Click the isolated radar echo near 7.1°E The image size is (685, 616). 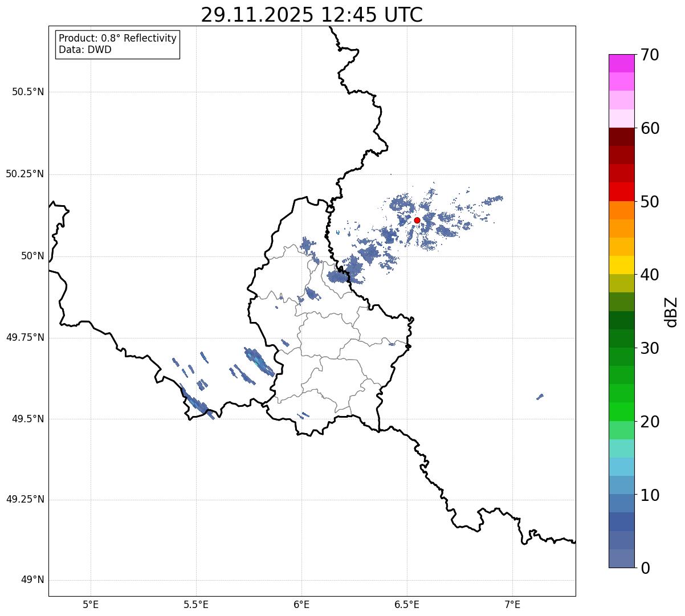point(540,396)
